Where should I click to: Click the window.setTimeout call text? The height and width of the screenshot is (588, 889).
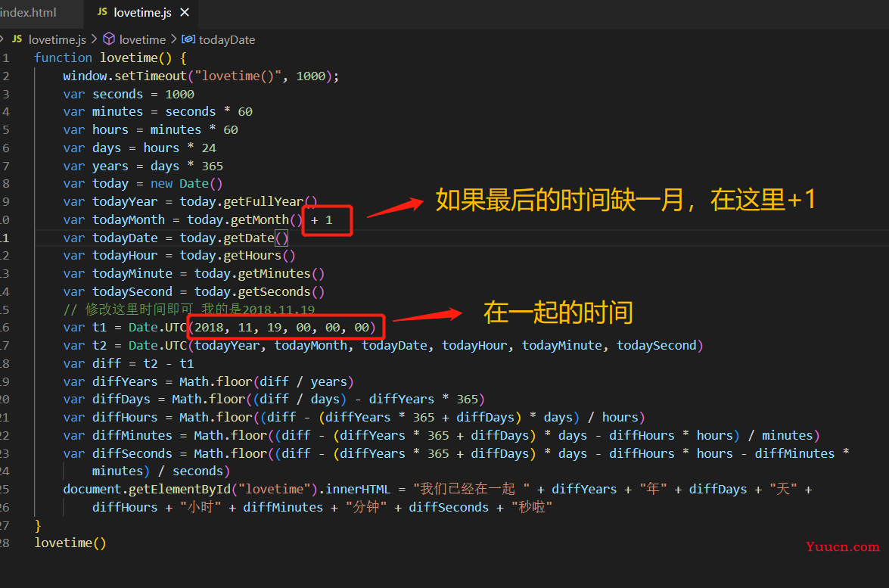(x=200, y=76)
